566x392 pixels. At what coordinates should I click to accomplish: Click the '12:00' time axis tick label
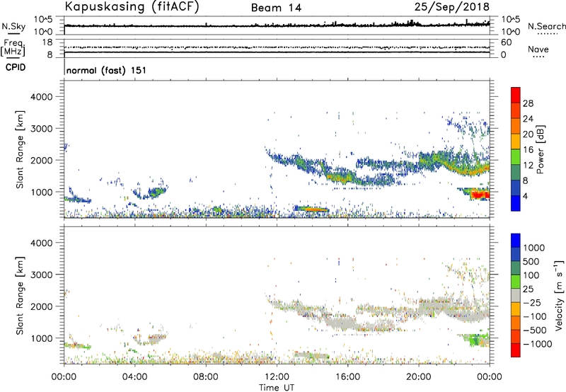277,377
